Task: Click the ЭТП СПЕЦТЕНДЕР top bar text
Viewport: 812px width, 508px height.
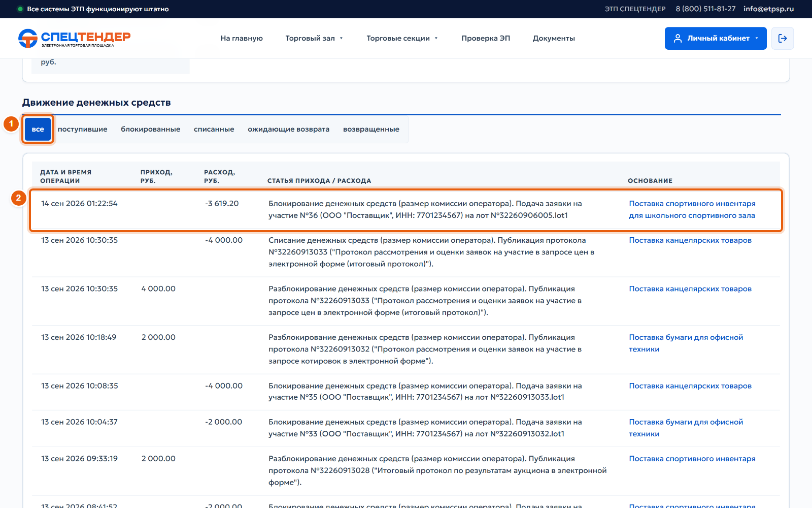Action: click(x=635, y=9)
